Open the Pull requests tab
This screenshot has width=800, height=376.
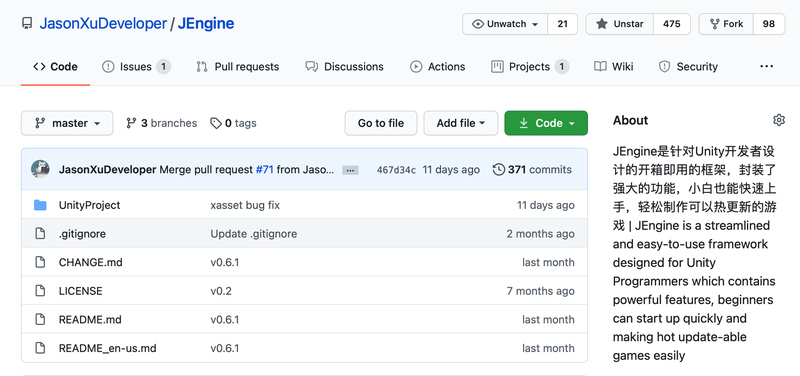(238, 67)
